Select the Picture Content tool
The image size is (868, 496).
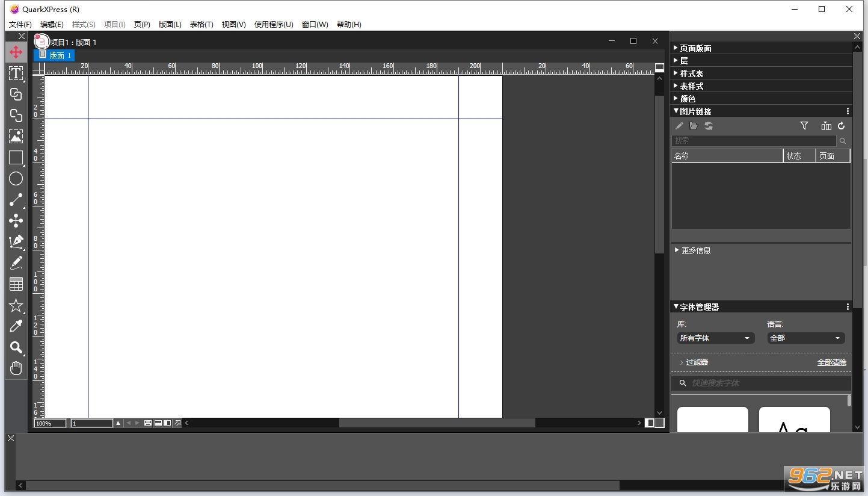pos(16,137)
